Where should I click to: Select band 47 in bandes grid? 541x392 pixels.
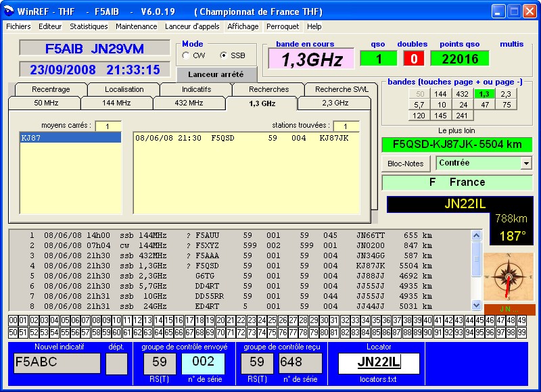pos(485,105)
